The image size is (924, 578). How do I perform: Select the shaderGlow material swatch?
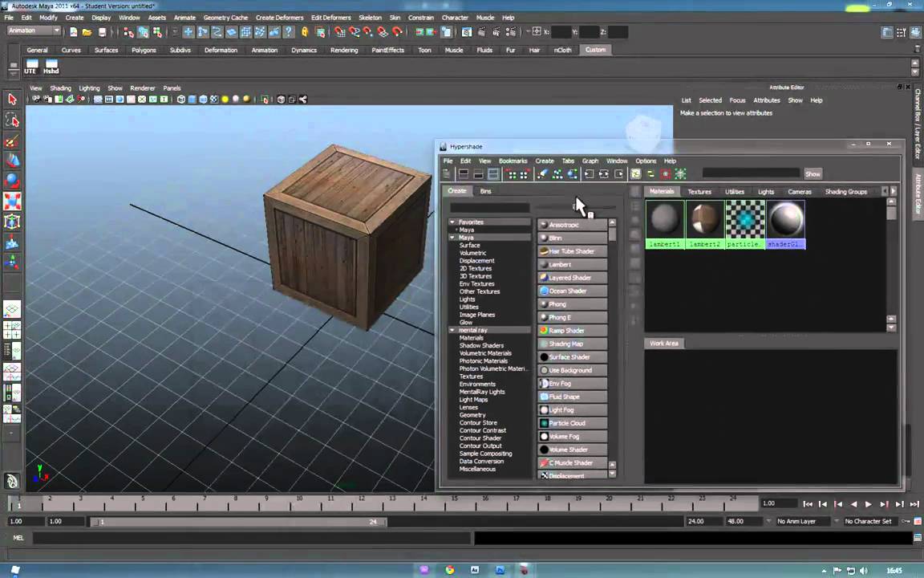[785, 224]
